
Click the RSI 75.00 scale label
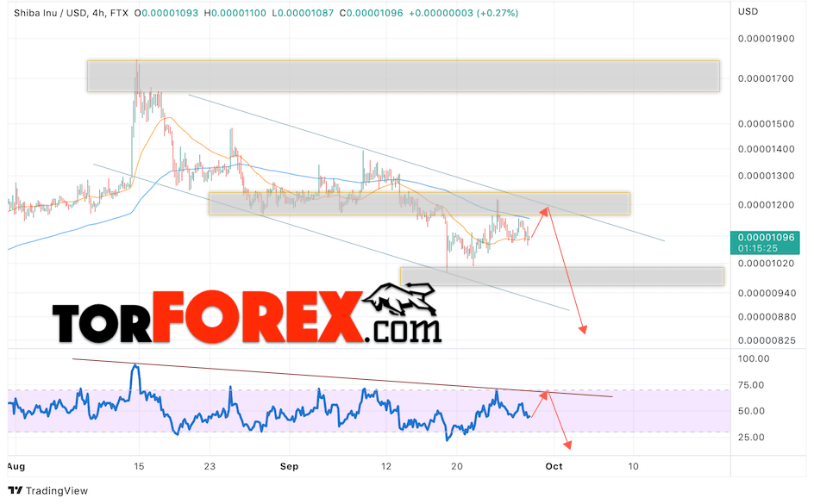(751, 385)
